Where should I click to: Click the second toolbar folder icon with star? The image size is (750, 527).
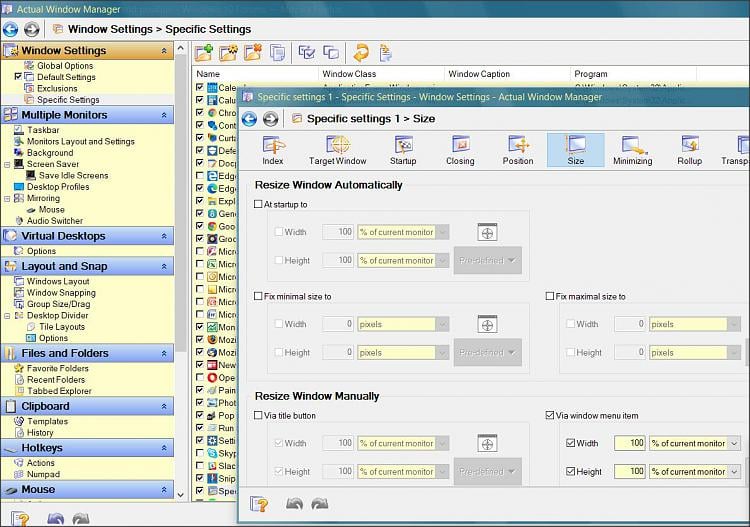click(x=228, y=53)
